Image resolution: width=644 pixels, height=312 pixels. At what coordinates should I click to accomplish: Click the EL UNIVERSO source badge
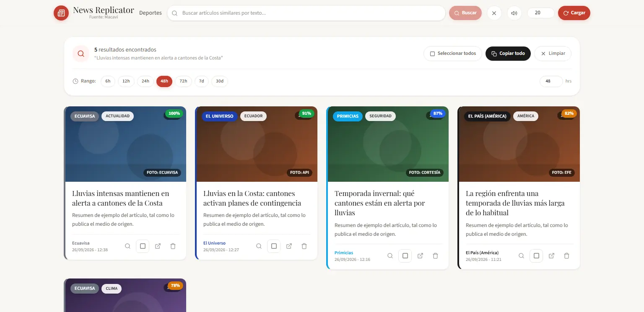pyautogui.click(x=220, y=116)
